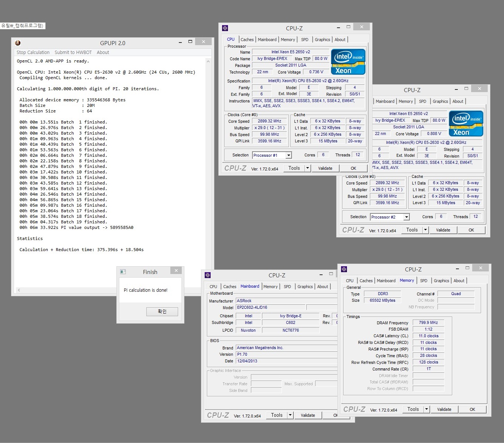Image resolution: width=504 pixels, height=443 pixels.
Task: Click Core Speed 2899.32 MHz in Processor #1
Action: tap(269, 121)
